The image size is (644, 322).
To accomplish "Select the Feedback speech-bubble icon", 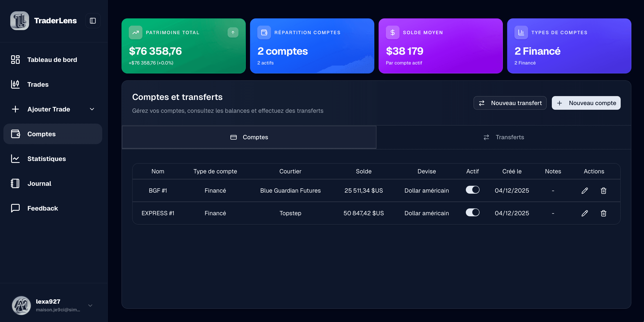I will click(15, 208).
